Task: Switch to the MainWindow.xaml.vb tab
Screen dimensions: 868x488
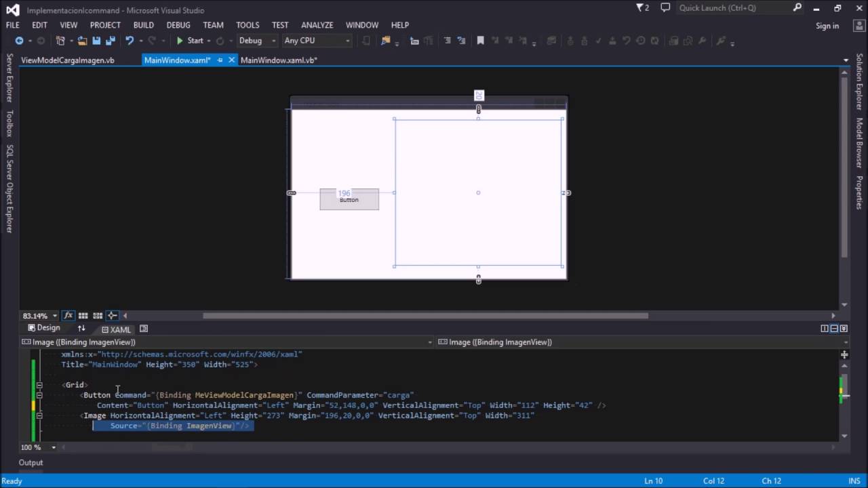Action: click(x=279, y=60)
